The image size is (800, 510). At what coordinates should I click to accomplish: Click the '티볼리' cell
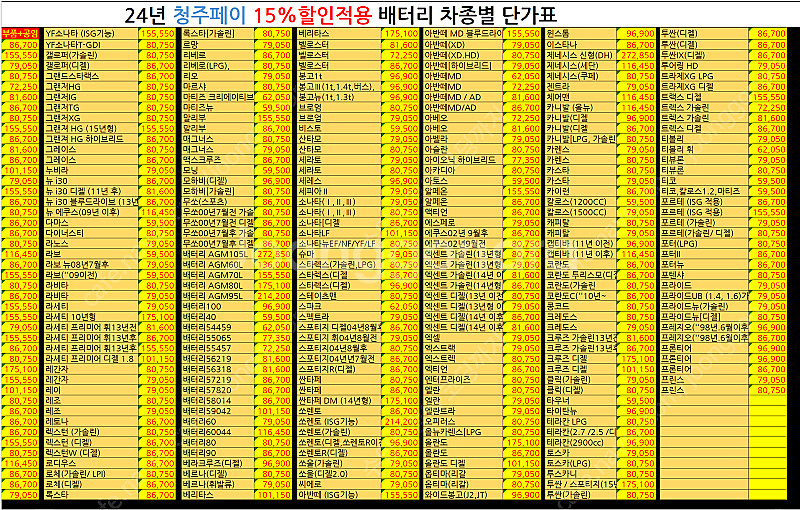click(704, 139)
